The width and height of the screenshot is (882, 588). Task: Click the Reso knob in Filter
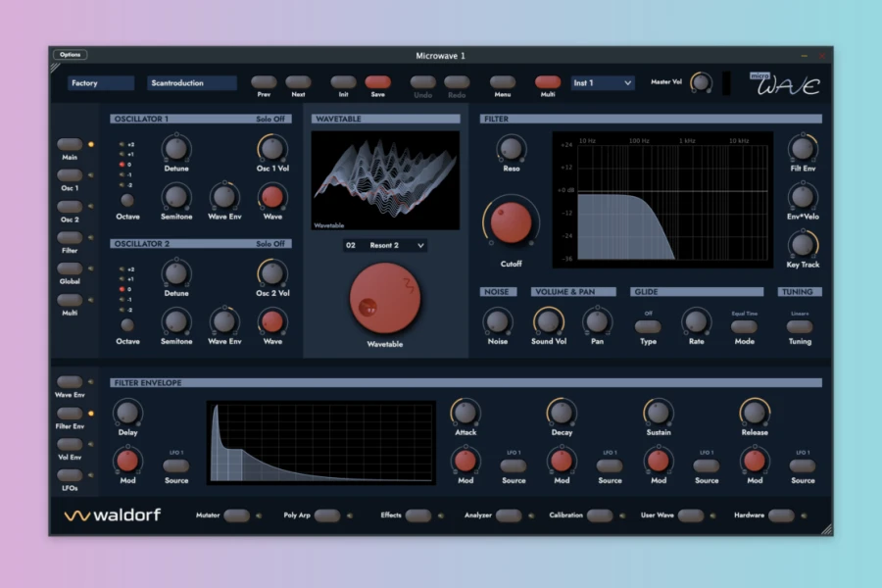(x=511, y=149)
